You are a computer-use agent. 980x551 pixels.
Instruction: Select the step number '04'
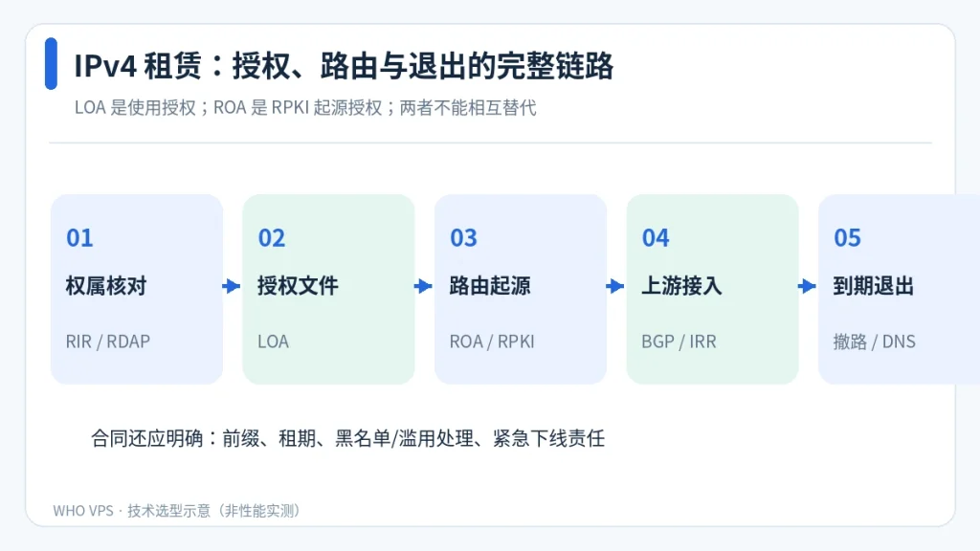pos(655,238)
